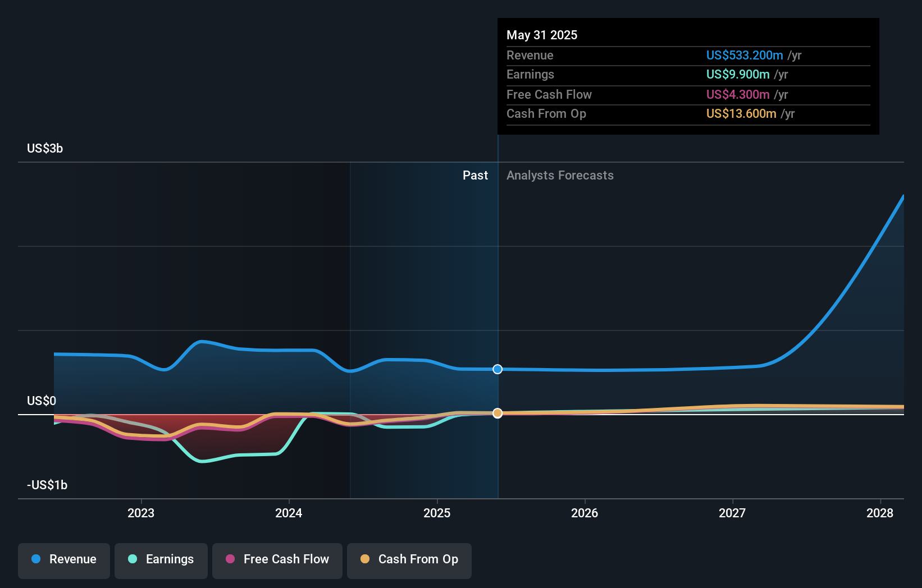922x588 pixels.
Task: Click the Cash From Op label in tooltip
Action: click(x=546, y=113)
